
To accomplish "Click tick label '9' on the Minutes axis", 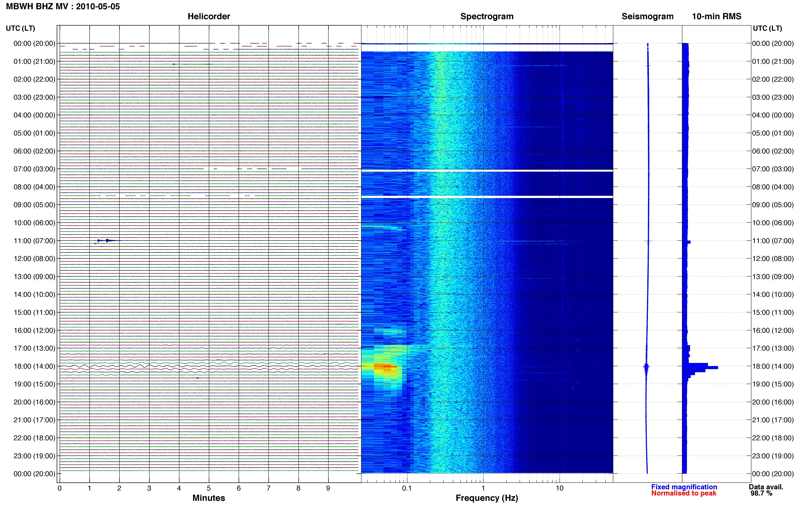I will pyautogui.click(x=328, y=488).
